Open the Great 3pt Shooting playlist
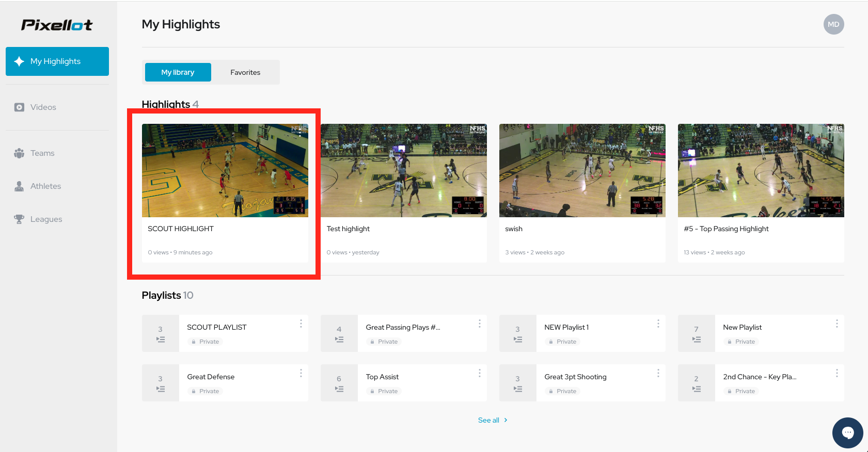 575,377
